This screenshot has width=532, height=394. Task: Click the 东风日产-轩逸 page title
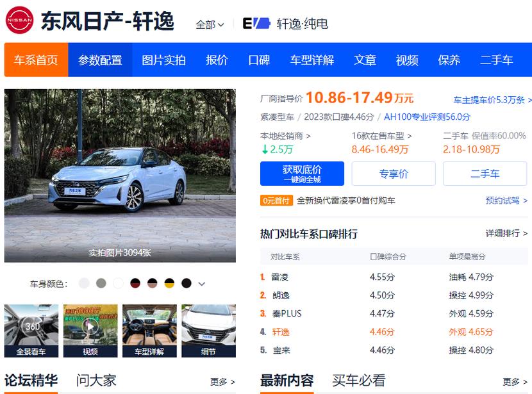(x=108, y=21)
